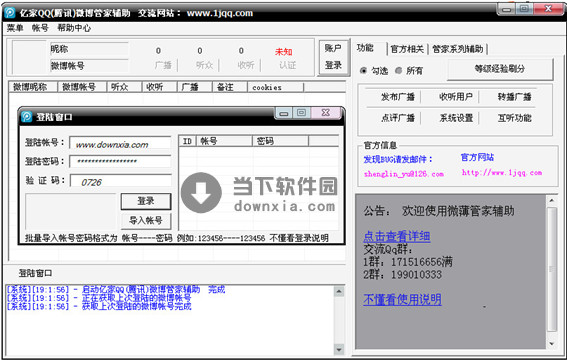Click log line 启动亿家QQ(腾讯)微博管家辅助 完成

[x=116, y=289]
